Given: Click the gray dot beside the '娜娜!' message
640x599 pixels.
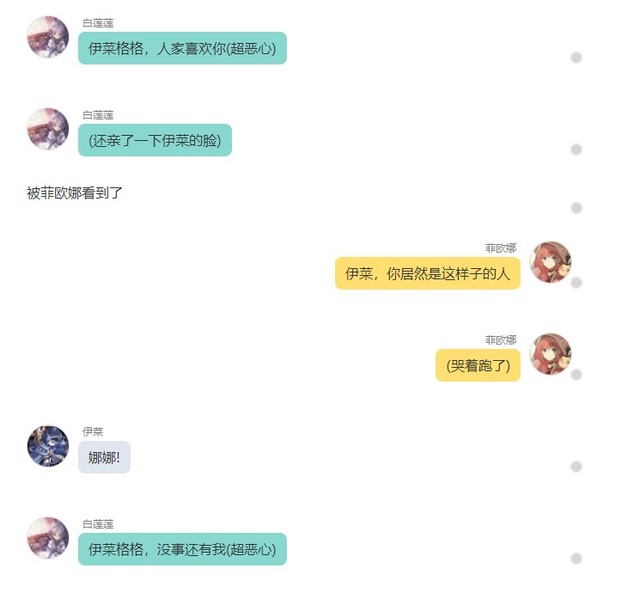Looking at the screenshot, I should (576, 466).
